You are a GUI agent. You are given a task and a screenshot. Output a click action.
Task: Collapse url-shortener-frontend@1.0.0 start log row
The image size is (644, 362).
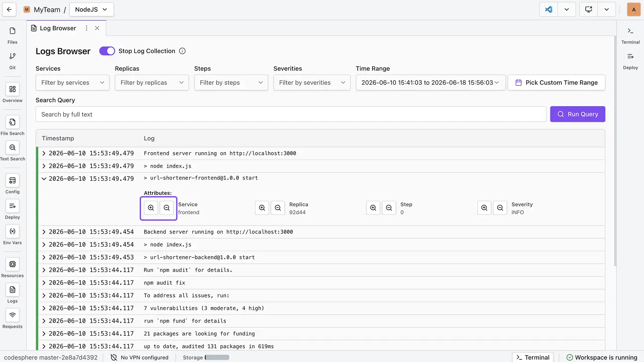point(44,179)
